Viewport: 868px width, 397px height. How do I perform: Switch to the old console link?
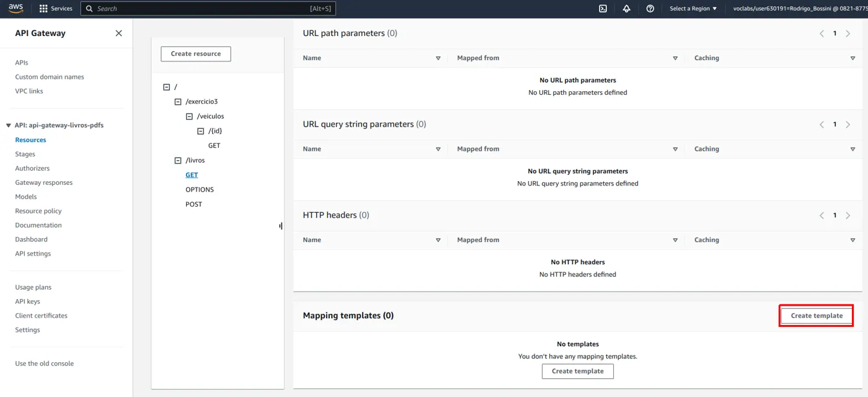45,364
